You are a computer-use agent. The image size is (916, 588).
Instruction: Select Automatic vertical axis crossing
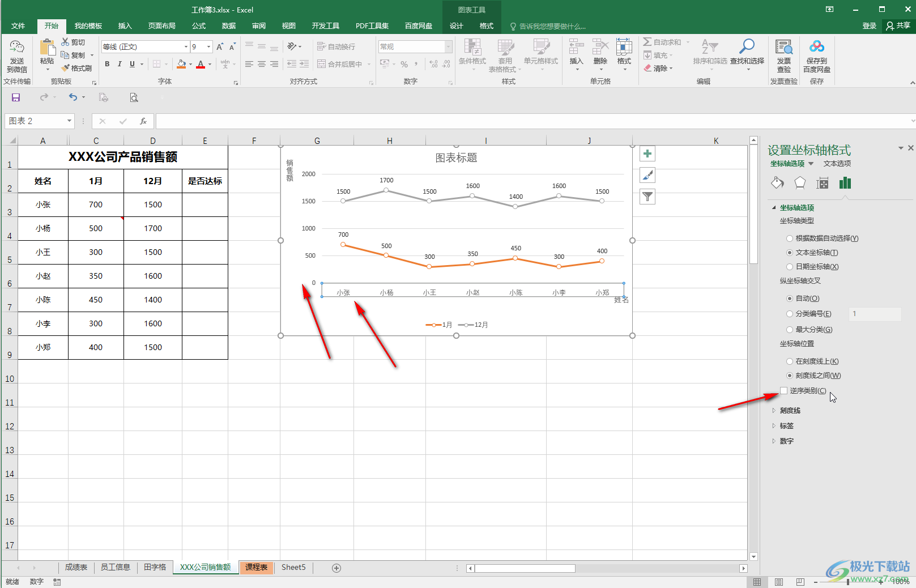coord(790,299)
